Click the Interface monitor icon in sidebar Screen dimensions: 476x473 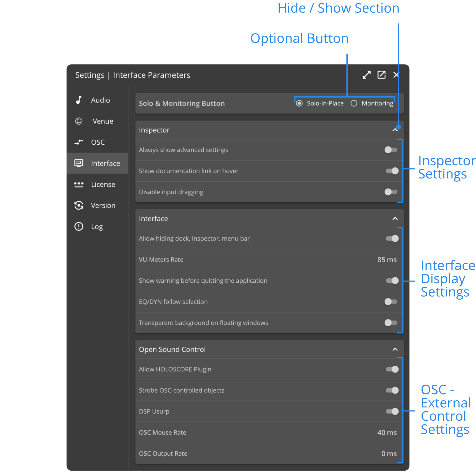(79, 163)
